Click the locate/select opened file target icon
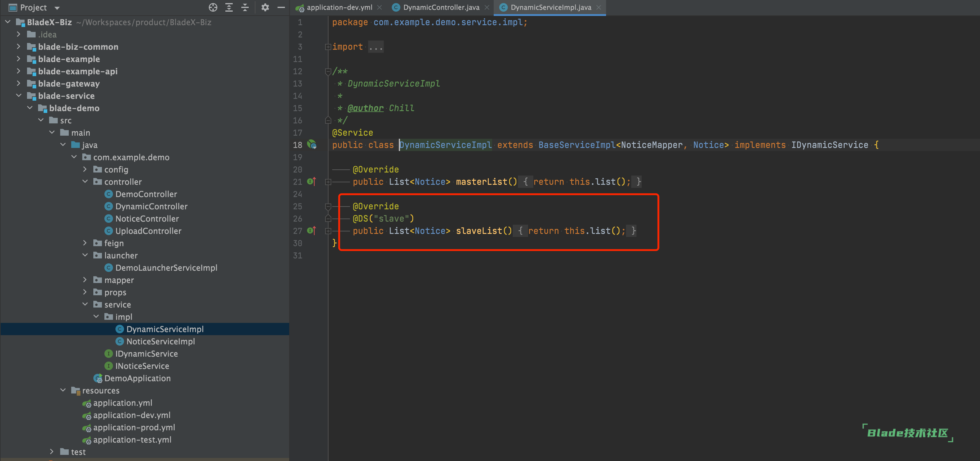Image resolution: width=980 pixels, height=461 pixels. [213, 7]
